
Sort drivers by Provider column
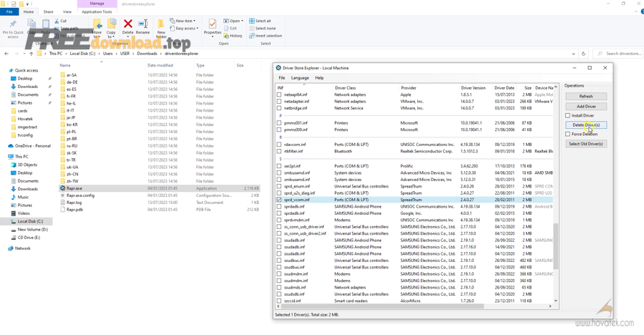click(429, 87)
